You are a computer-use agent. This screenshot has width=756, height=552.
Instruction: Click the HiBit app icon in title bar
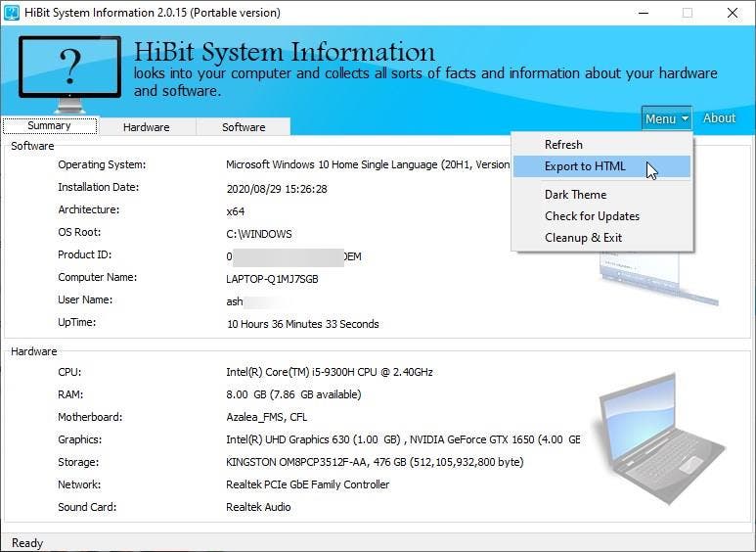pos(12,13)
